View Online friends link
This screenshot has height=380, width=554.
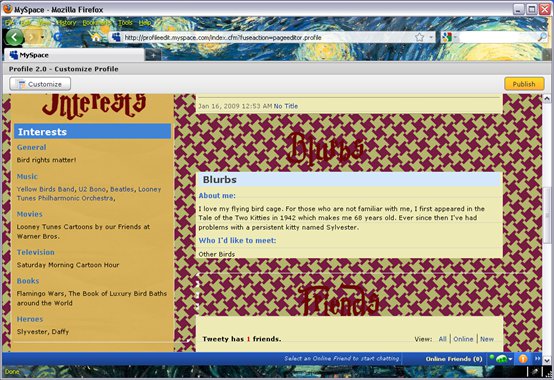click(463, 339)
